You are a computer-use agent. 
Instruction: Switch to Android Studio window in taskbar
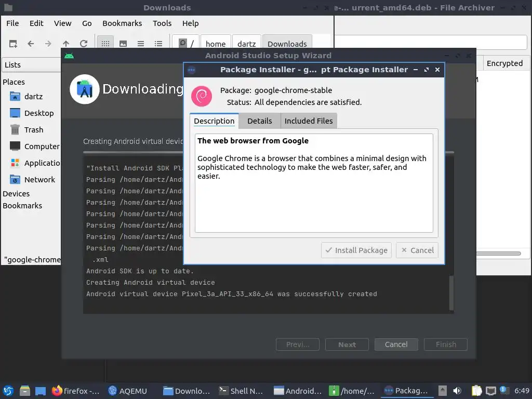[x=298, y=391]
